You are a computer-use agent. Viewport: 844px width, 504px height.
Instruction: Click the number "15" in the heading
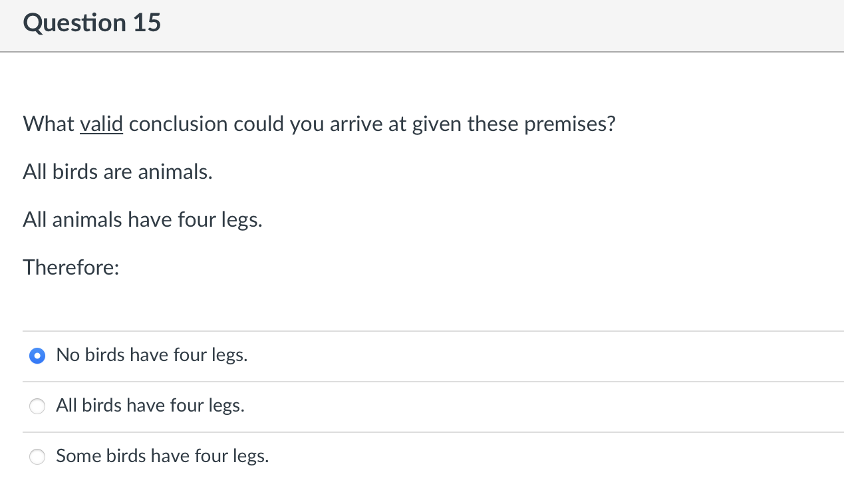point(146,23)
